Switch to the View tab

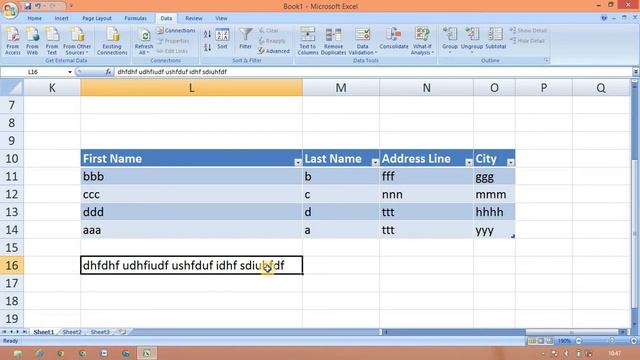click(221, 18)
